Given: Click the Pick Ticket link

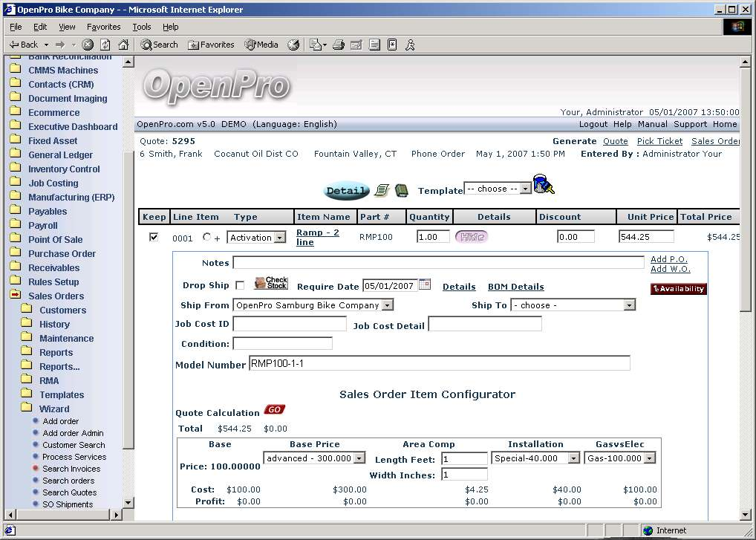Looking at the screenshot, I should click(x=659, y=141).
